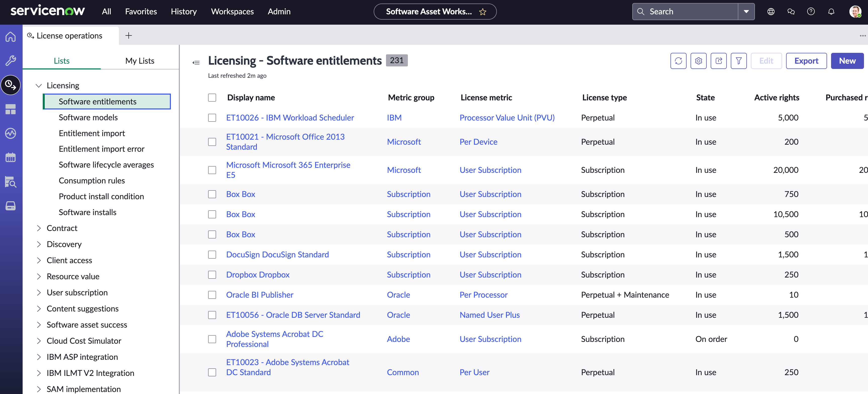Expand the Content suggestions section

click(39, 309)
